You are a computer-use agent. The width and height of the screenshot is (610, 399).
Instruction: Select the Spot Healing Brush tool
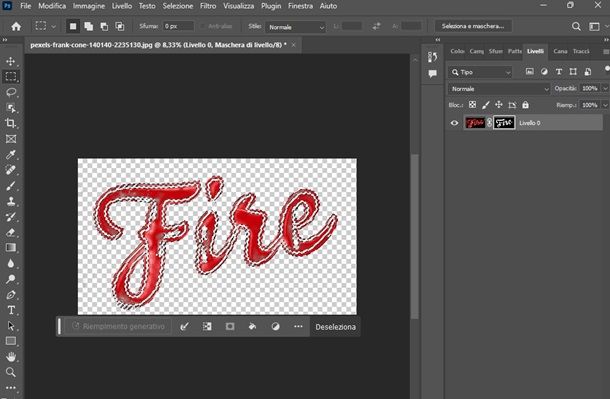coord(11,170)
